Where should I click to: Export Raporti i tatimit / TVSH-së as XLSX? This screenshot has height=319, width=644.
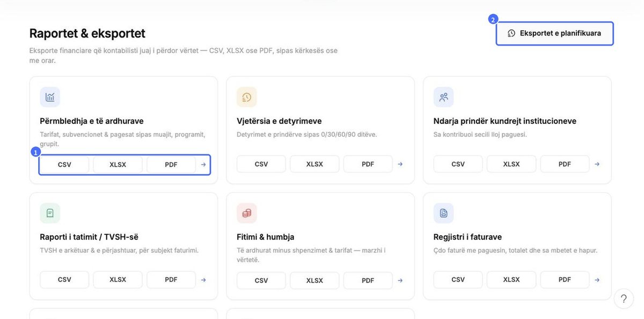click(x=118, y=280)
